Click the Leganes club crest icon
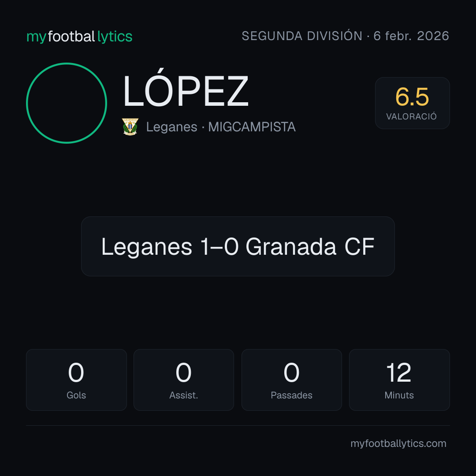 click(x=130, y=126)
